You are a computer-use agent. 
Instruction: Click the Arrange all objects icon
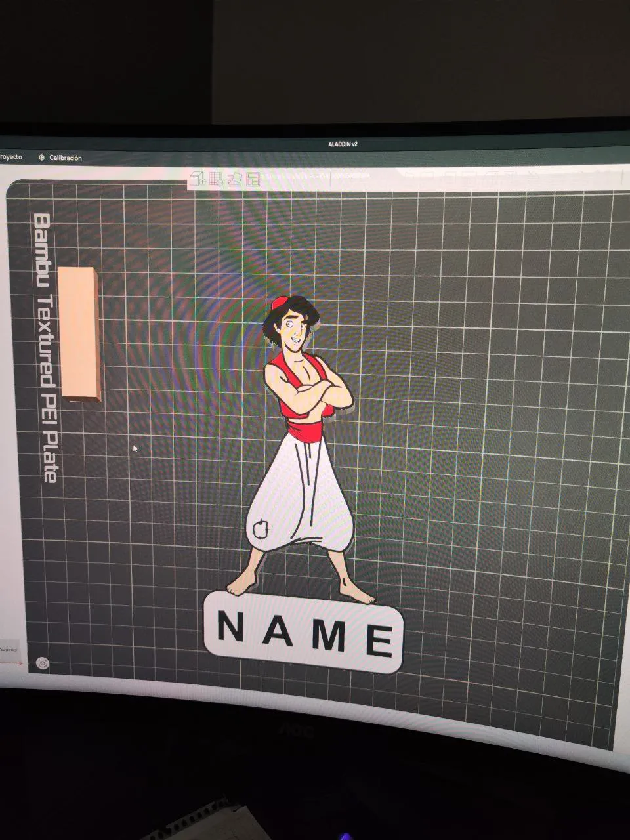pyautogui.click(x=253, y=179)
